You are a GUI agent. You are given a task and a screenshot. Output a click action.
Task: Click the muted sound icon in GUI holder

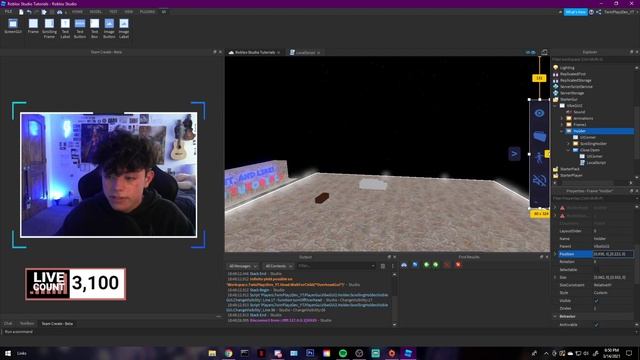539,180
